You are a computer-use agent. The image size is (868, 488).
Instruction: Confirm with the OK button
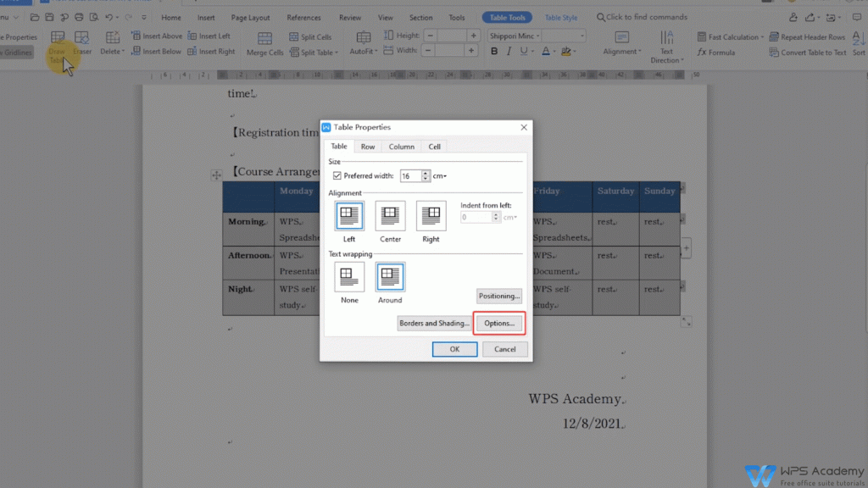tap(454, 349)
